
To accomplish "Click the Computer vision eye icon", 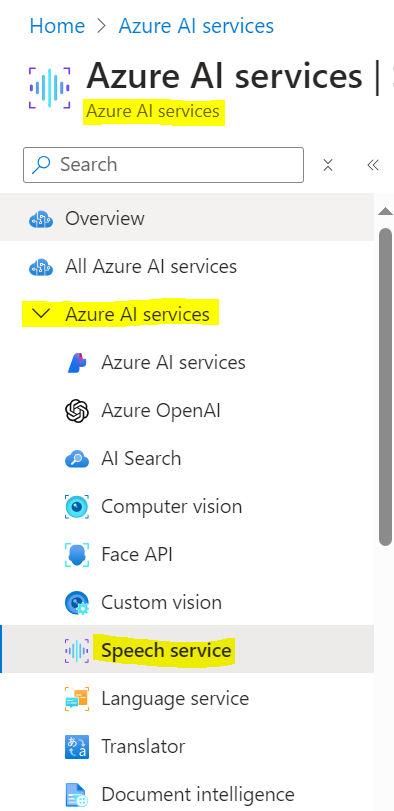I will 77,506.
